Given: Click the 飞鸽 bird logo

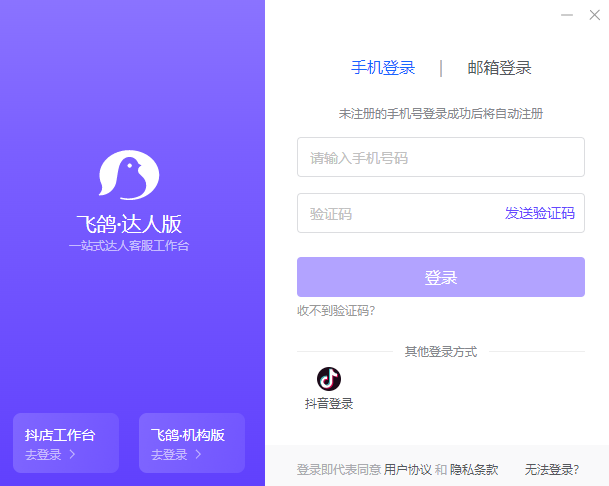Looking at the screenshot, I should [x=129, y=176].
